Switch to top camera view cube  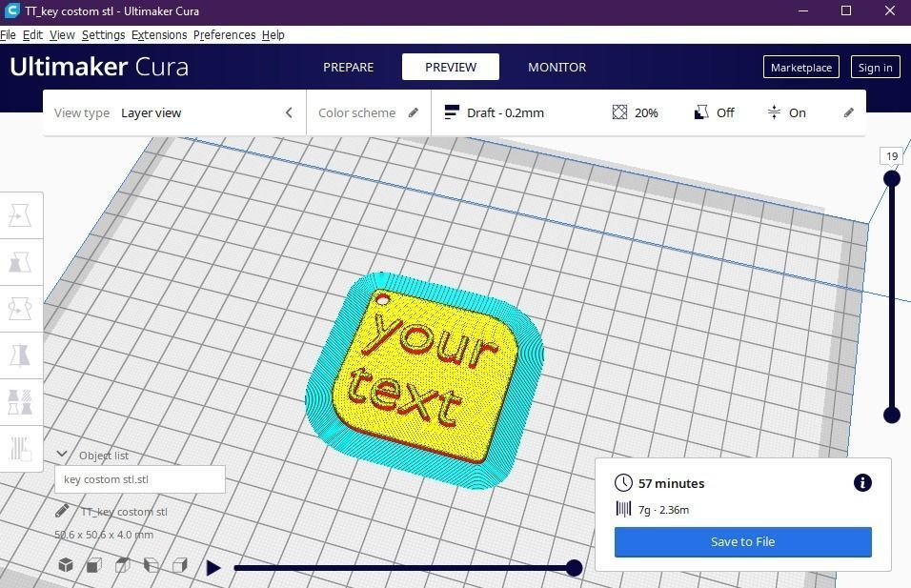(x=123, y=565)
